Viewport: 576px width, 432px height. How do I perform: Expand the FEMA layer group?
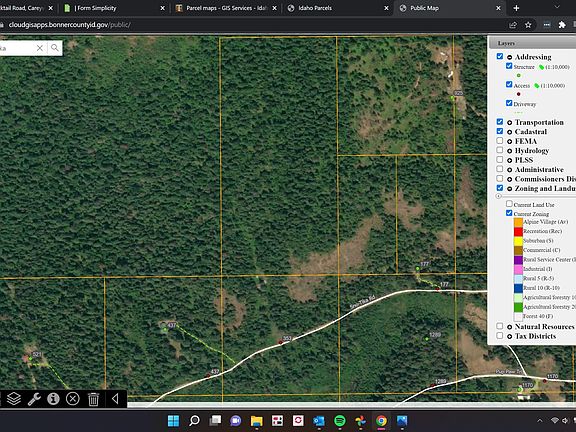pos(510,142)
